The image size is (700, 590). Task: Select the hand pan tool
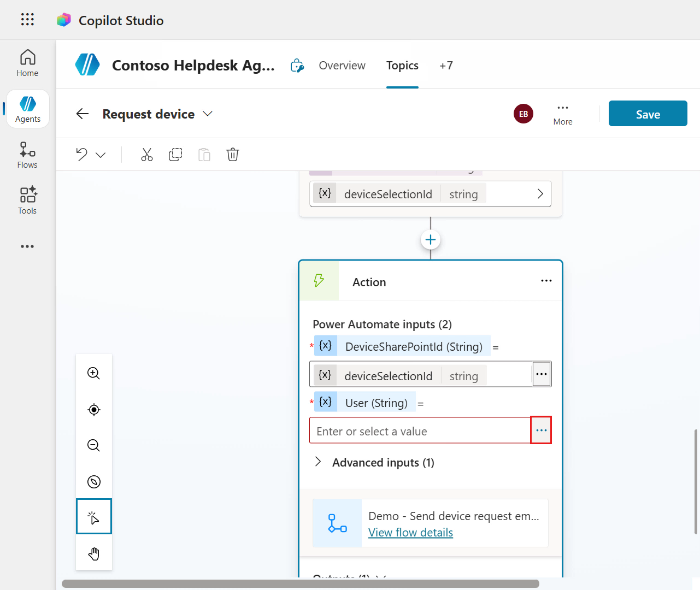94,553
